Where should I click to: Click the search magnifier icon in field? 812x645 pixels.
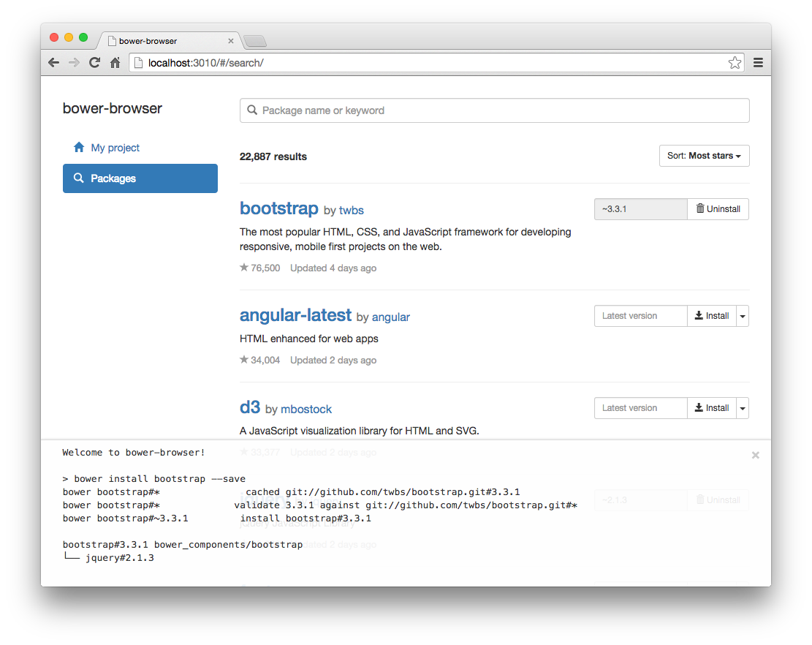[252, 110]
